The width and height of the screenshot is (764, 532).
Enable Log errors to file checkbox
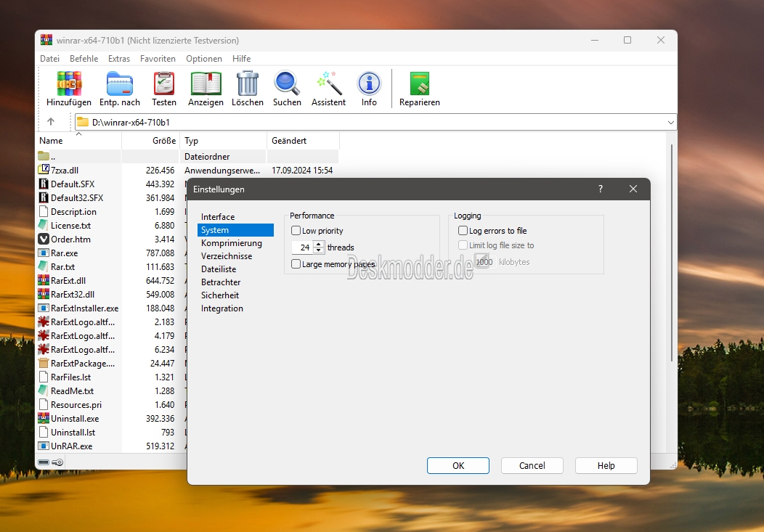[x=463, y=230]
